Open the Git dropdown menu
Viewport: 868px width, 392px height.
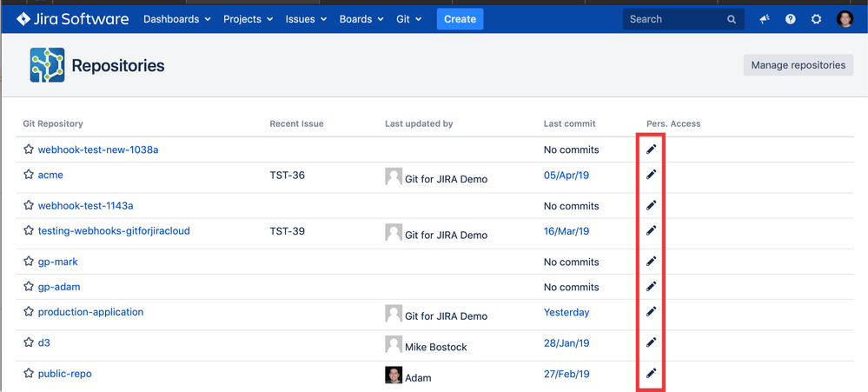(x=409, y=19)
